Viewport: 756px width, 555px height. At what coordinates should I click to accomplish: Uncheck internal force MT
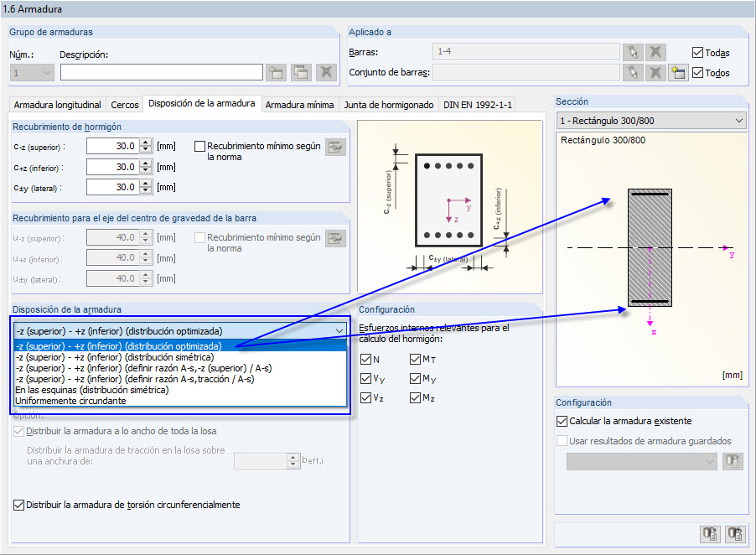point(415,359)
